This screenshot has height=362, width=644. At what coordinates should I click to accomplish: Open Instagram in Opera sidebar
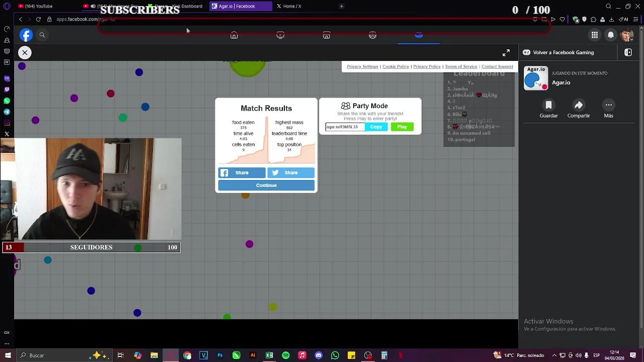tap(7, 123)
